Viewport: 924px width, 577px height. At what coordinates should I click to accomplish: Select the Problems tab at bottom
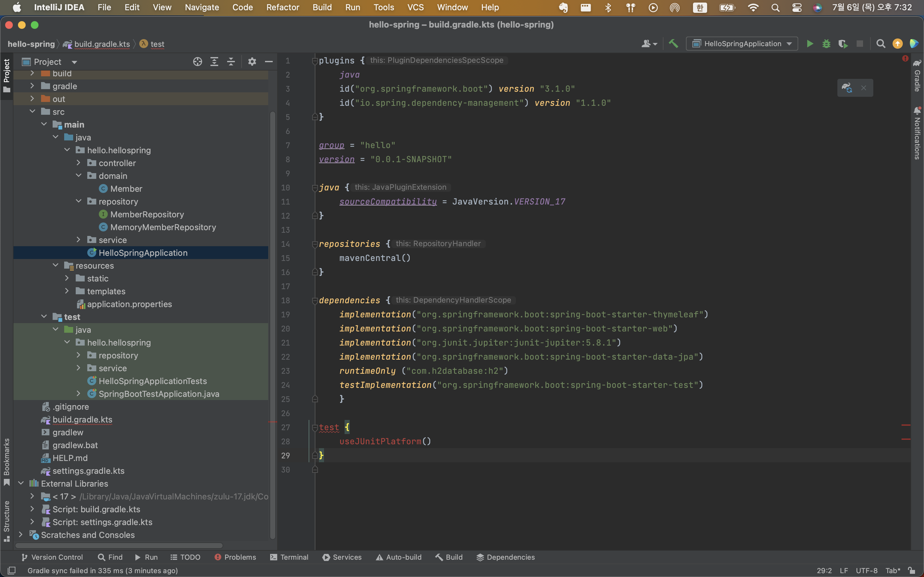click(x=235, y=557)
